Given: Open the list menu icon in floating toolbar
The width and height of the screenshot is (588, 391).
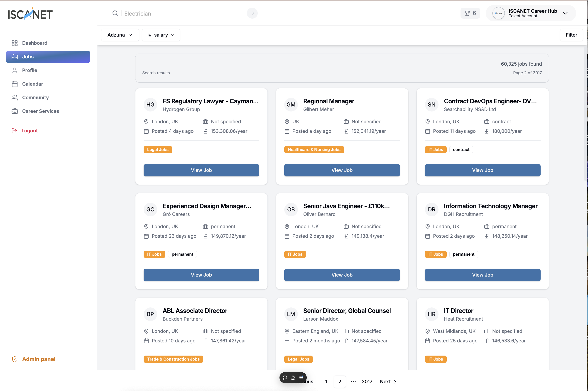Looking at the screenshot, I should click(x=301, y=377).
